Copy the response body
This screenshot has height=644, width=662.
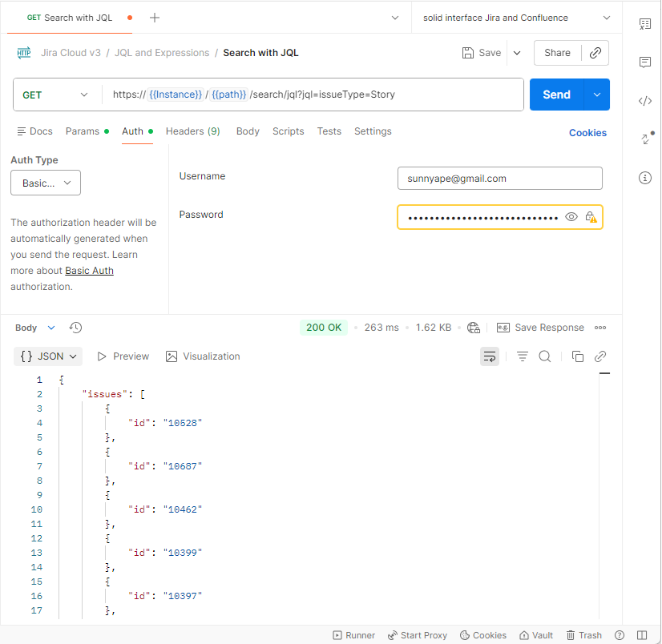tap(578, 356)
